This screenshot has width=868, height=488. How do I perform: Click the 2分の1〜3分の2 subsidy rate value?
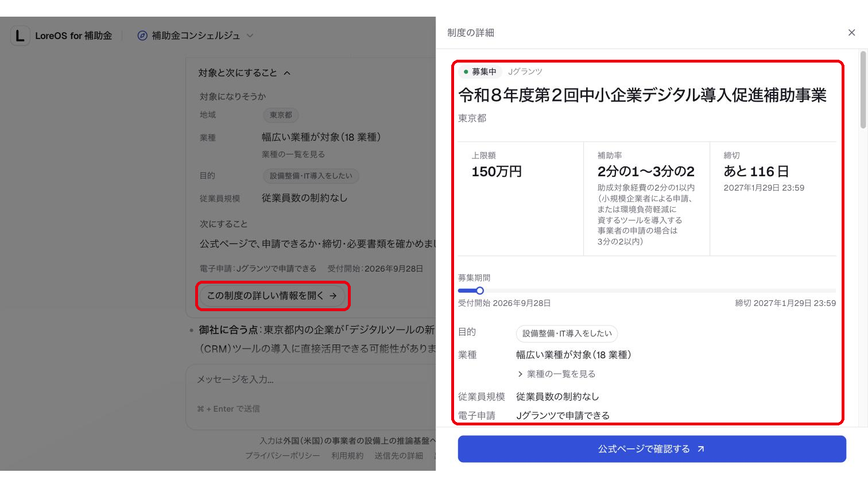click(646, 172)
